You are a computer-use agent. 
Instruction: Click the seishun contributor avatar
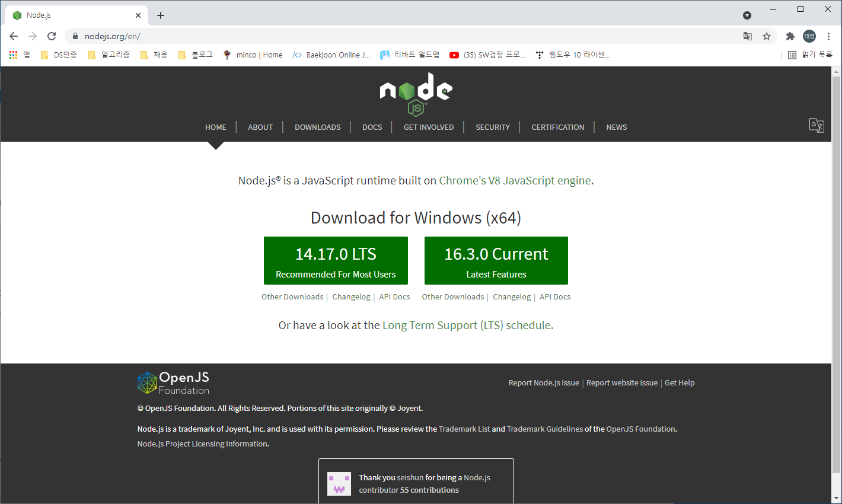pyautogui.click(x=339, y=484)
